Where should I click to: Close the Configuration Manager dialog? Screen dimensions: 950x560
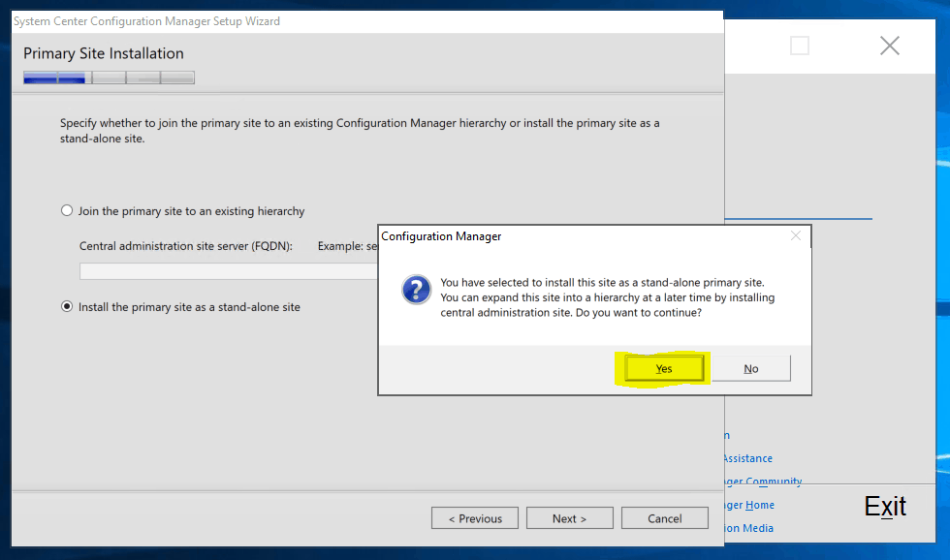pos(796,236)
